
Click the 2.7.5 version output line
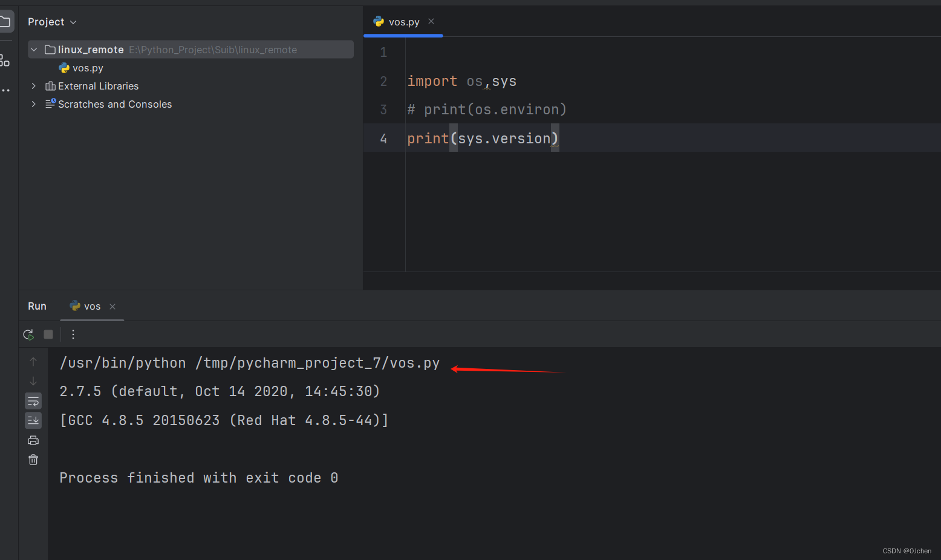click(220, 391)
